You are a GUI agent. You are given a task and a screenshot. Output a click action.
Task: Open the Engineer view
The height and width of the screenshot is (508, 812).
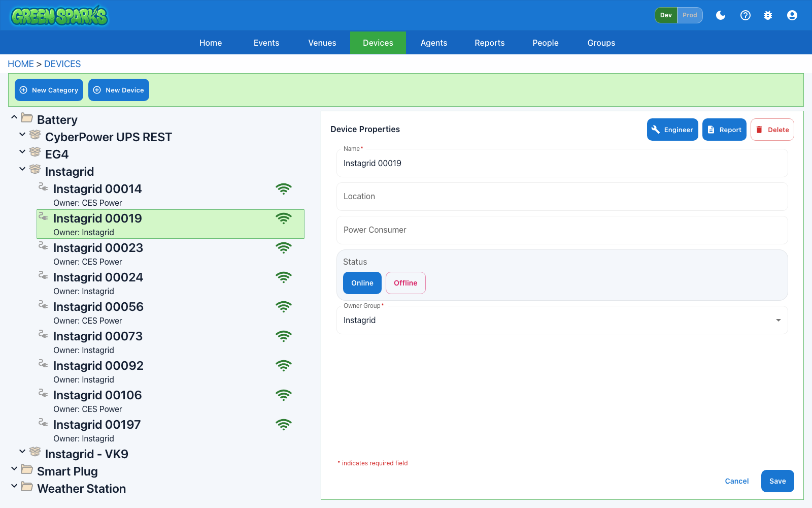[x=672, y=130]
